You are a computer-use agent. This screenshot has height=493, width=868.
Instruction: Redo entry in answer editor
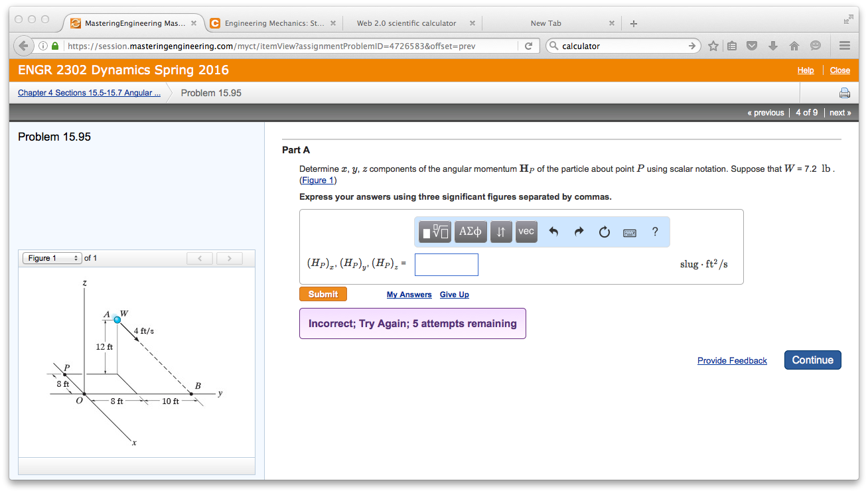[579, 232]
